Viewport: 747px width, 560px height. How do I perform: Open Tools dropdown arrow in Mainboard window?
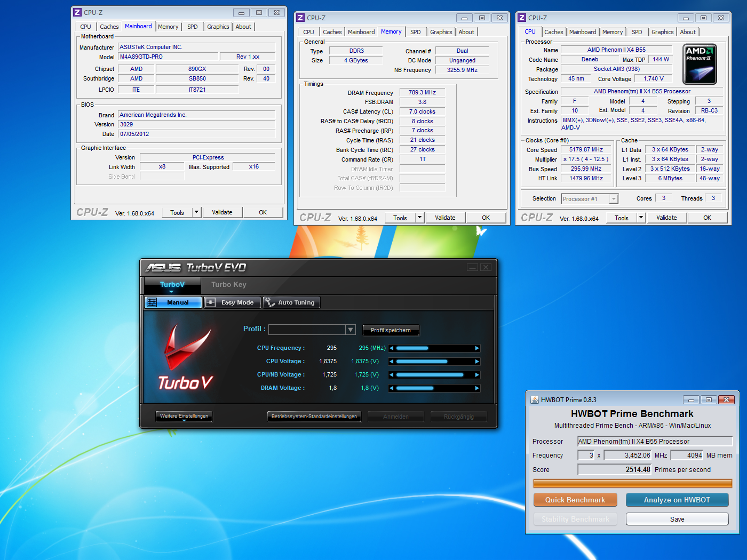click(196, 212)
